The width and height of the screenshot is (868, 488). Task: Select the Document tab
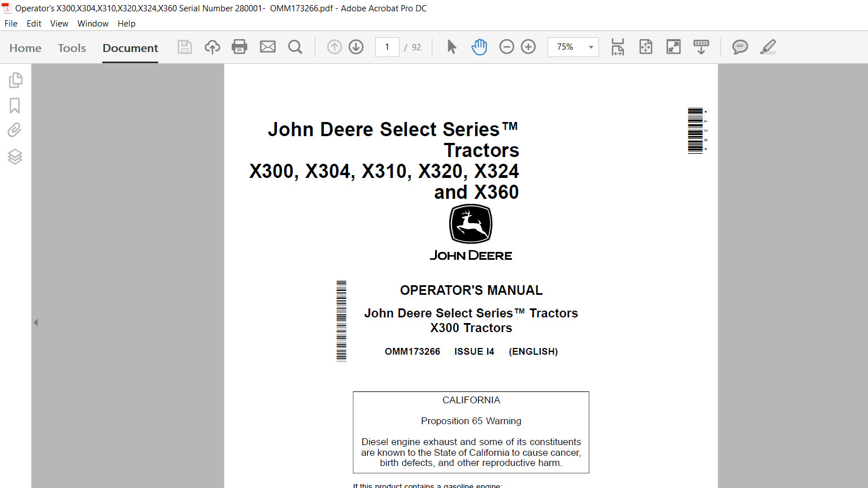131,48
